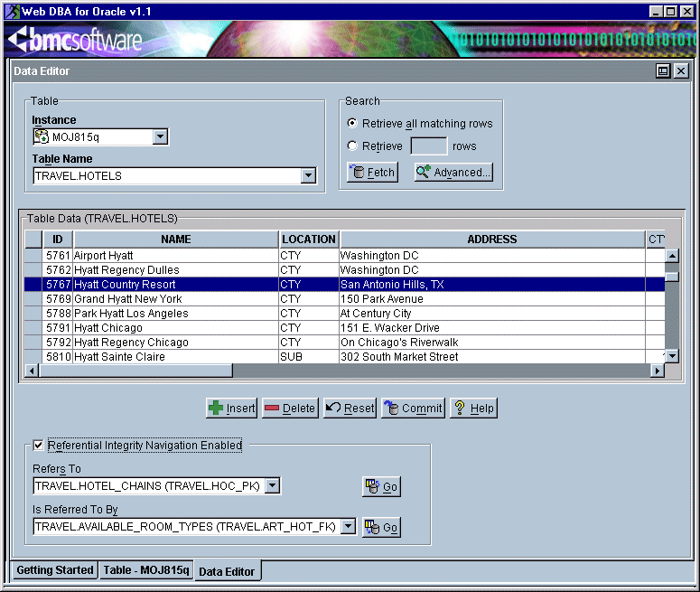Click the 302 South Market Street cell

tap(492, 356)
